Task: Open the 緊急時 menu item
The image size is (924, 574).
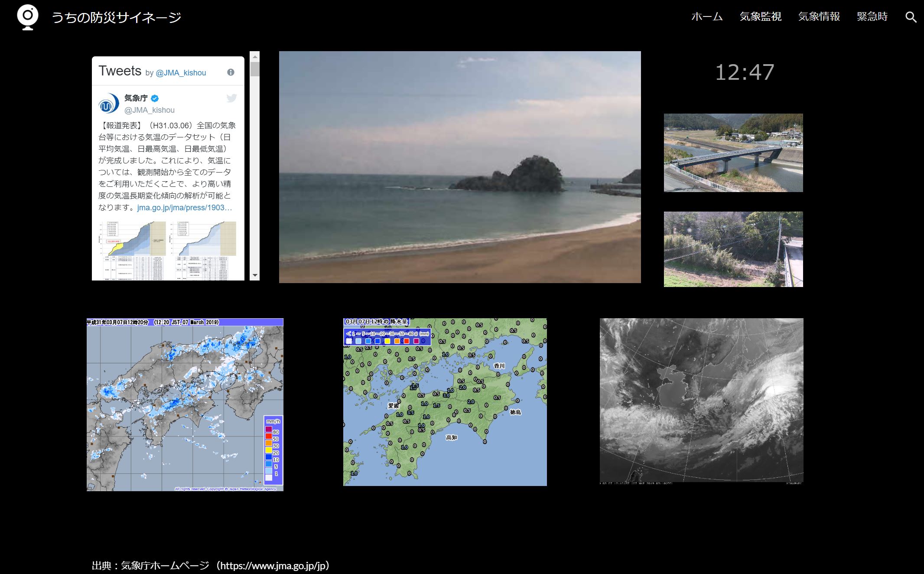Action: click(872, 17)
